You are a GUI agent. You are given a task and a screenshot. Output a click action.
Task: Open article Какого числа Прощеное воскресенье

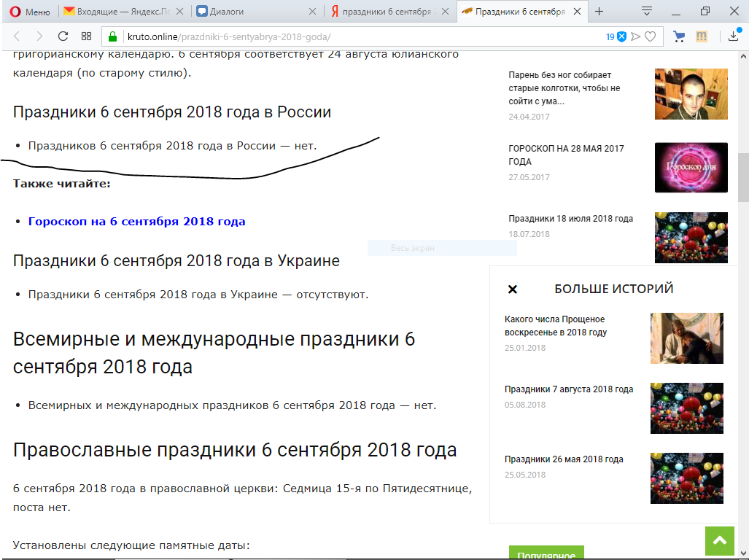point(555,325)
